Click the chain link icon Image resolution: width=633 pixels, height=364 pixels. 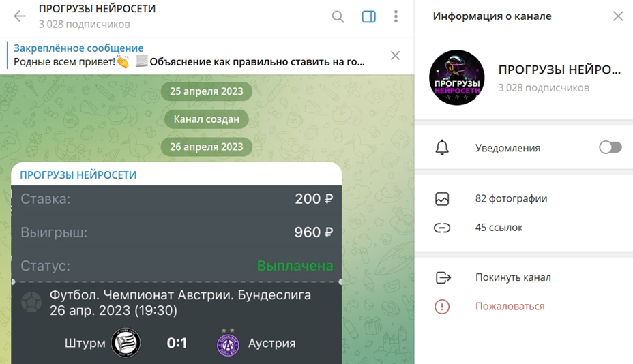[x=442, y=228]
